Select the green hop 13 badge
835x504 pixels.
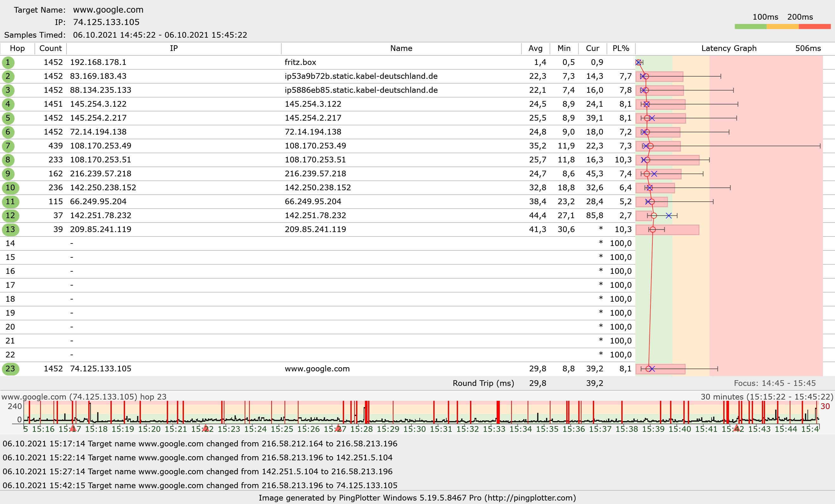tap(10, 230)
